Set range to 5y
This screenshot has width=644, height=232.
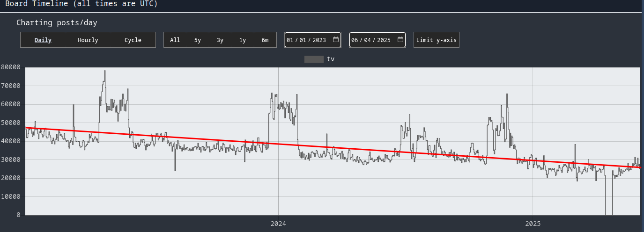tap(198, 40)
